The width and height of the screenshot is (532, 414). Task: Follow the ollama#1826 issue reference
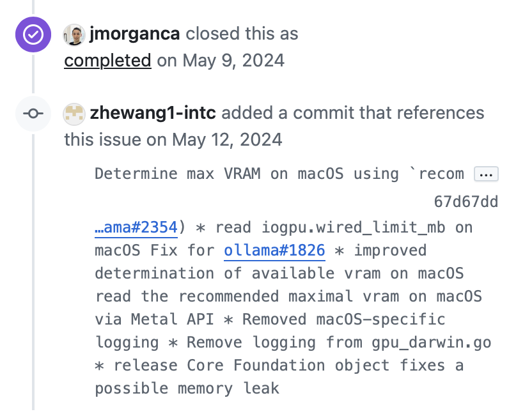(x=274, y=250)
